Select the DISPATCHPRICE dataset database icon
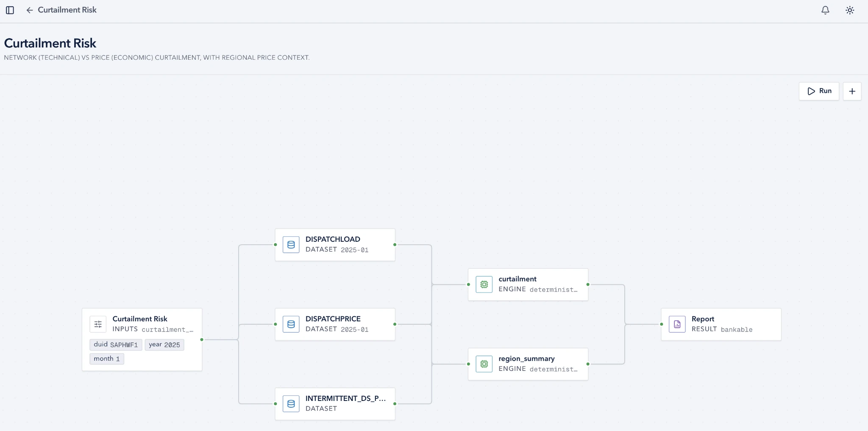Image resolution: width=868 pixels, height=431 pixels. [291, 324]
